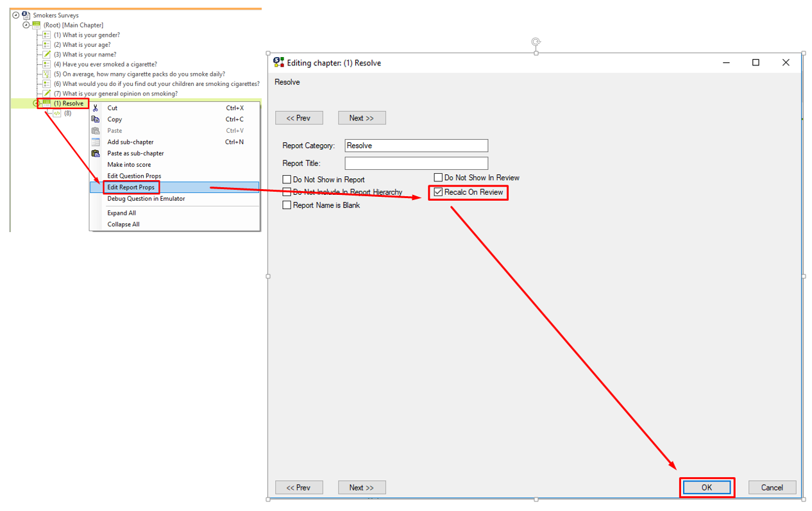Click the lower << Prev button
812x511 pixels.
point(299,487)
